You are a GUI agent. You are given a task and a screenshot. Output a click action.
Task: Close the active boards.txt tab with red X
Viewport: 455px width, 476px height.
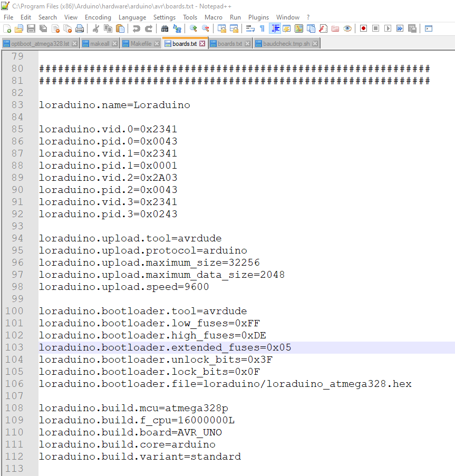point(202,44)
